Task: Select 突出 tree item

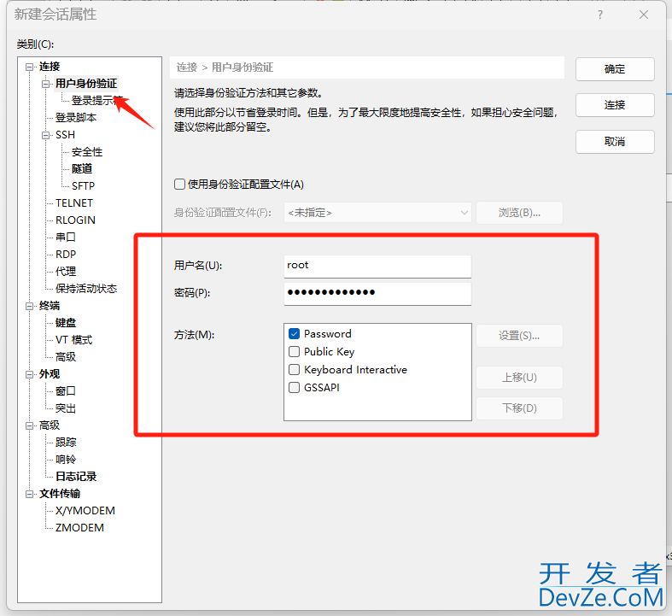Action: pyautogui.click(x=66, y=408)
